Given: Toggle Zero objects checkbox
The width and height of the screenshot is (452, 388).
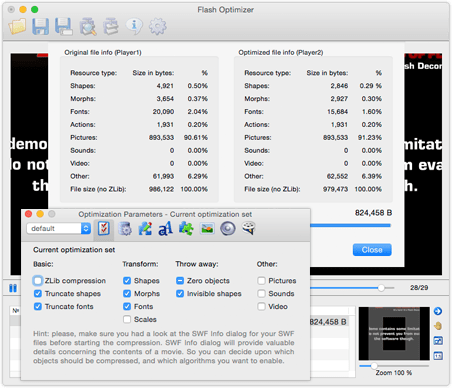Looking at the screenshot, I should 180,281.
